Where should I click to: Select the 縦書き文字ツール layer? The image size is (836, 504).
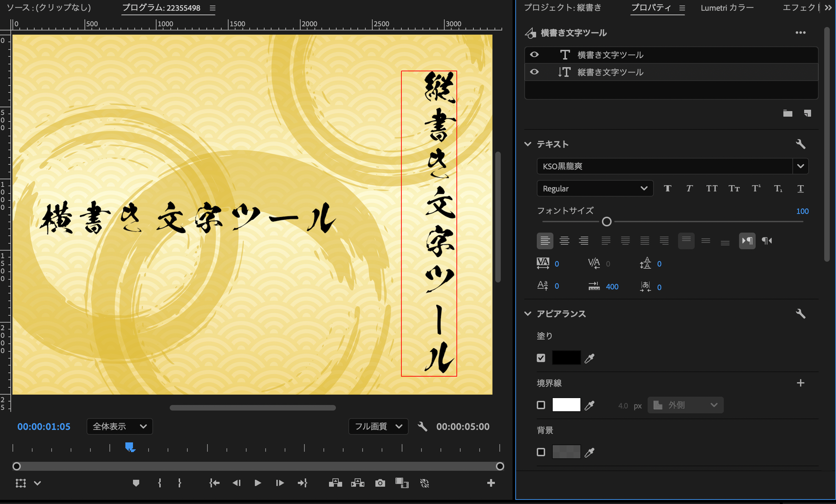pyautogui.click(x=610, y=72)
